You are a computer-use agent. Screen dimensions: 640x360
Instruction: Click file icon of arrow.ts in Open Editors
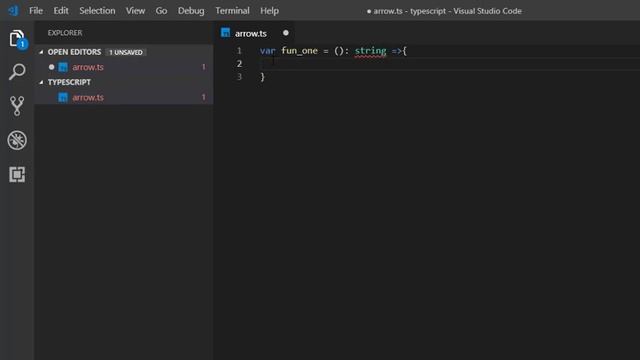(x=63, y=67)
